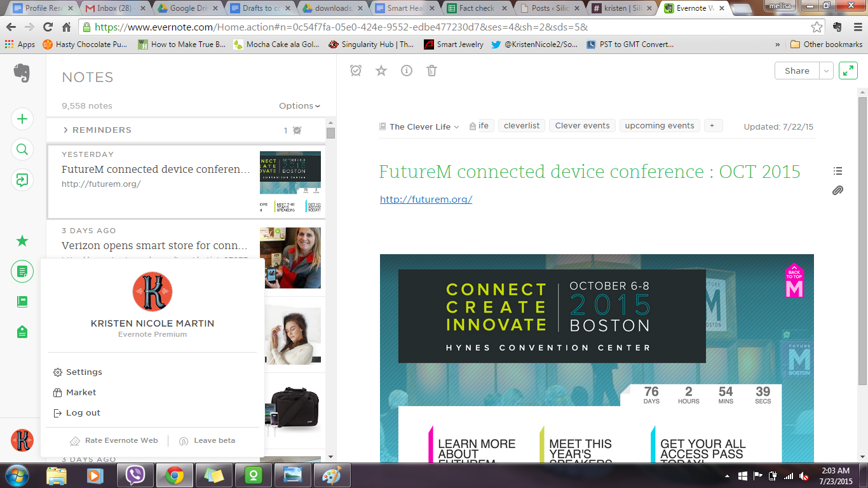Open the share options dropdown arrow
Viewport: 868px width, 488px height.
point(826,71)
